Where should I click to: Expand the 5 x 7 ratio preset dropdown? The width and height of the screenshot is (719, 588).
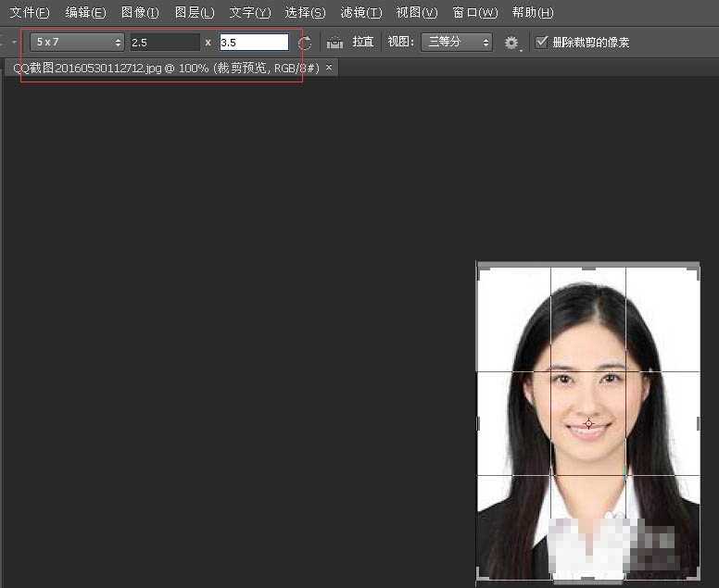pyautogui.click(x=78, y=42)
